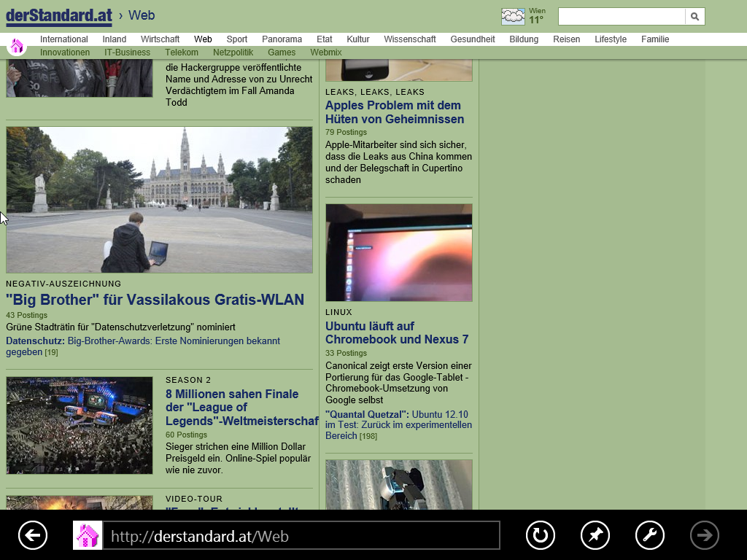
Task: Click the 79 Postings count
Action: [x=346, y=133]
